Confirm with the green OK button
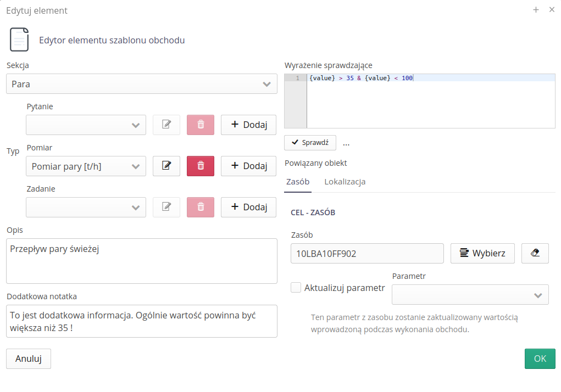 click(540, 359)
